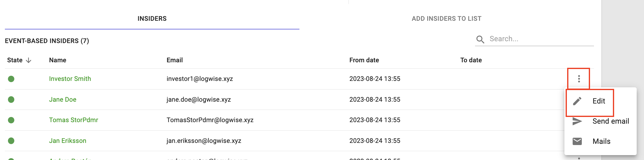Sort by the State column header
The width and height of the screenshot is (644, 160).
(x=15, y=60)
